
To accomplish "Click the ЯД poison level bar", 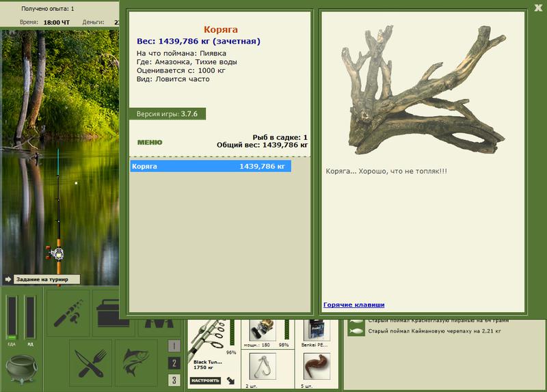I will pos(30,317).
